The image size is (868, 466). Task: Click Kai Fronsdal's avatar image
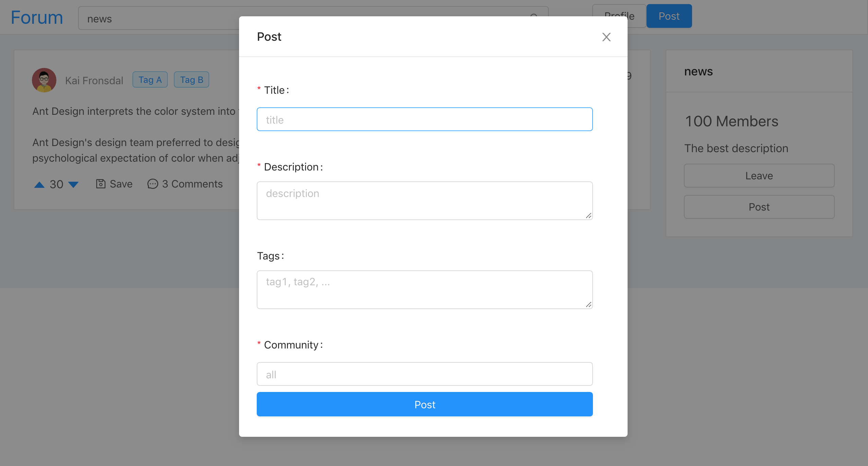coord(44,80)
